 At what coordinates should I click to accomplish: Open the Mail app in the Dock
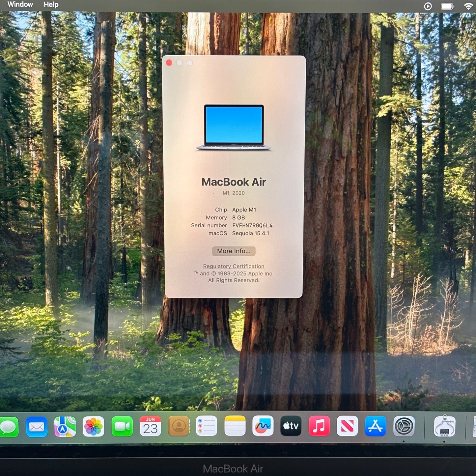(37, 427)
